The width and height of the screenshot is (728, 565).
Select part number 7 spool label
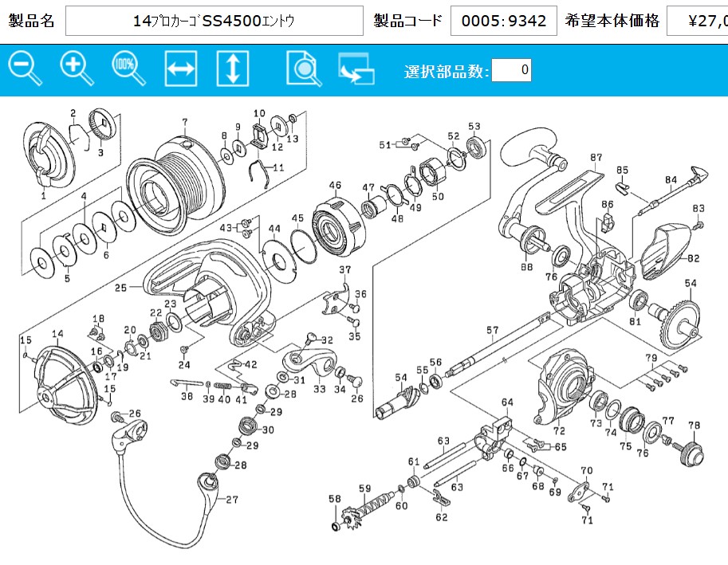185,122
